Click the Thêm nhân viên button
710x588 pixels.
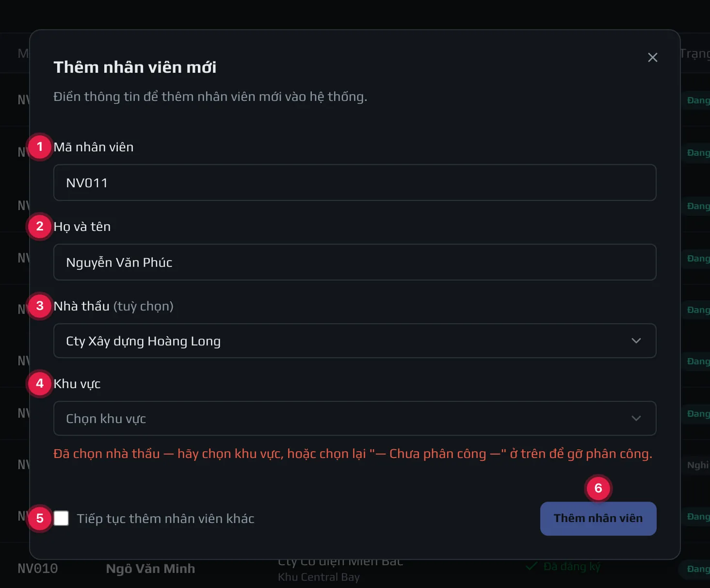(x=598, y=518)
